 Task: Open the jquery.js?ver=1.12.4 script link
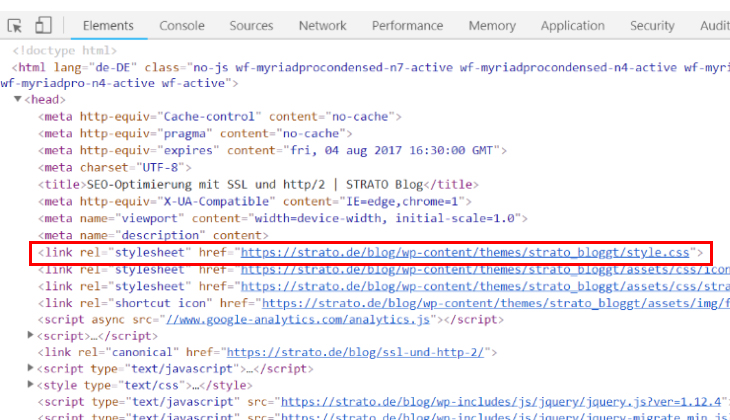click(501, 401)
